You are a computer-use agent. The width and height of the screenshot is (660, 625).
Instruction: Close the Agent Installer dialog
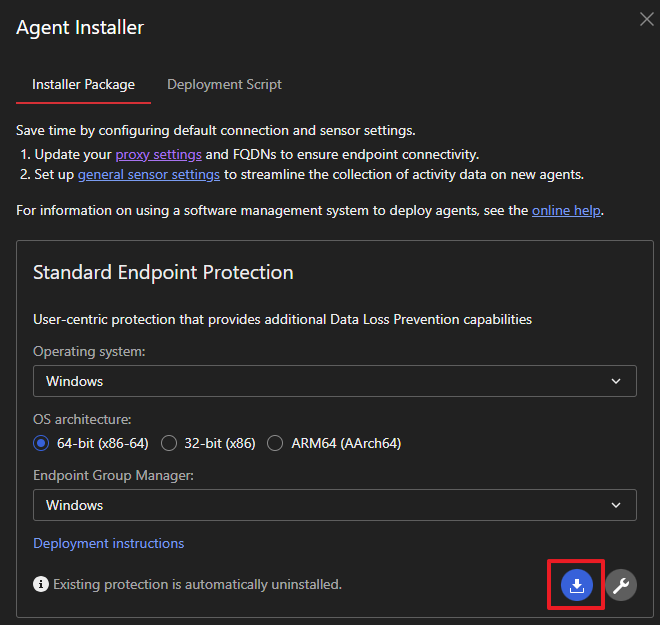[x=647, y=17]
